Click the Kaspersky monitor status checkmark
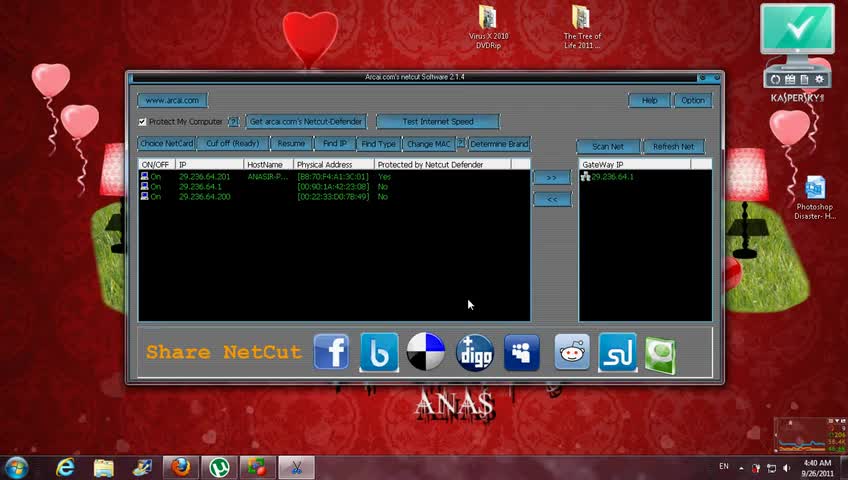The height and width of the screenshot is (480, 848). coord(797,28)
